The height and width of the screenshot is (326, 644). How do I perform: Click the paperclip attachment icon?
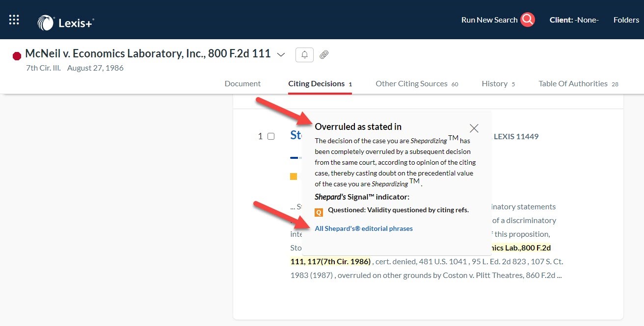[324, 54]
